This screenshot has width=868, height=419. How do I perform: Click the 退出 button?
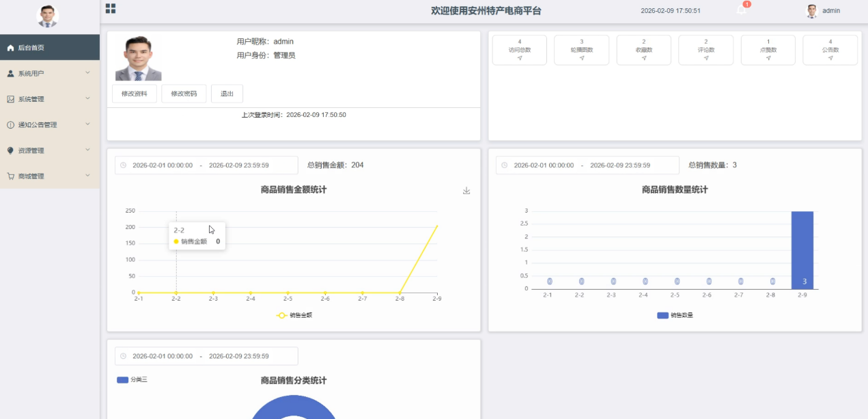click(227, 94)
